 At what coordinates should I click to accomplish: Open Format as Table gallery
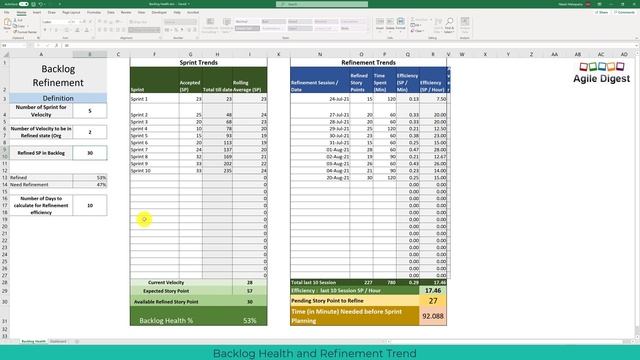click(x=227, y=25)
